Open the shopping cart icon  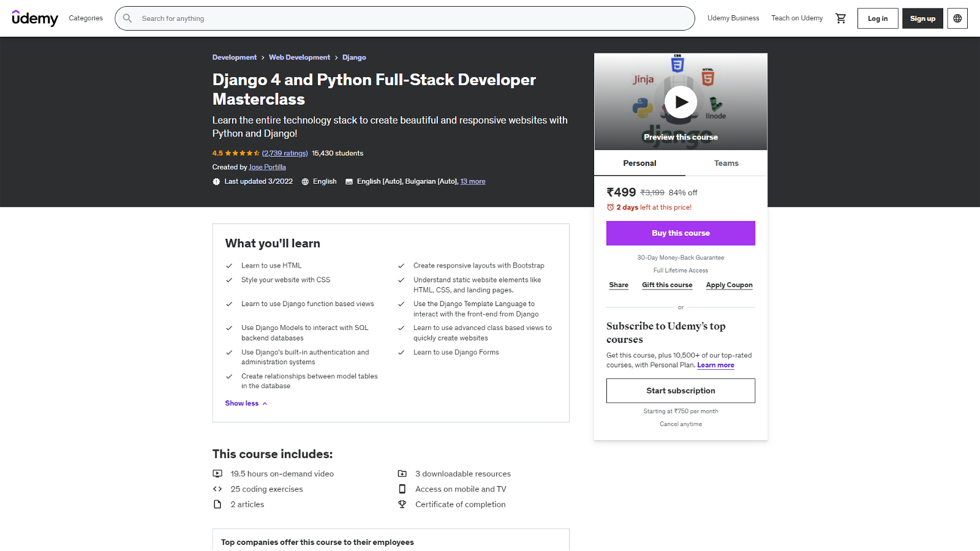point(841,18)
